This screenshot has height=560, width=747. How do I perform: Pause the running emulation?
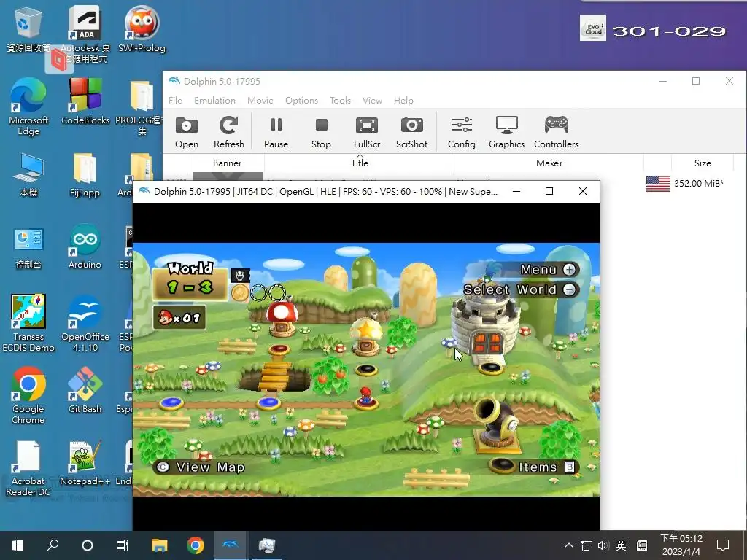276,133
